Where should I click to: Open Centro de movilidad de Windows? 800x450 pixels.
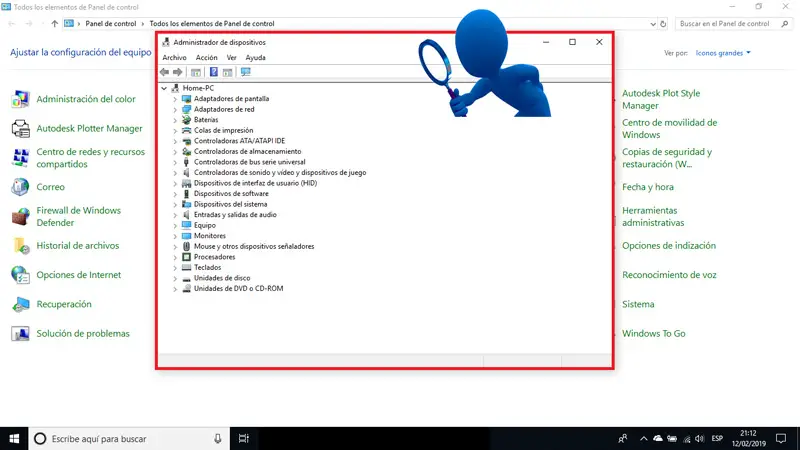pyautogui.click(x=669, y=129)
